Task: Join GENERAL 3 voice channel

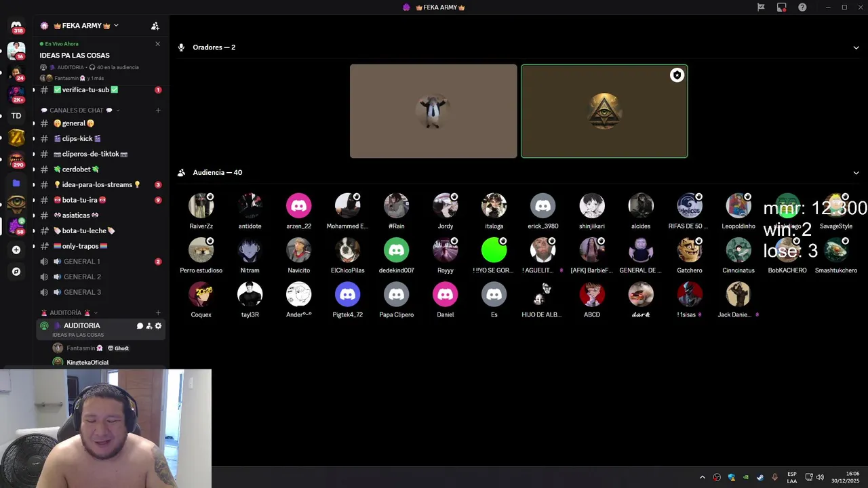Action: pos(100,292)
